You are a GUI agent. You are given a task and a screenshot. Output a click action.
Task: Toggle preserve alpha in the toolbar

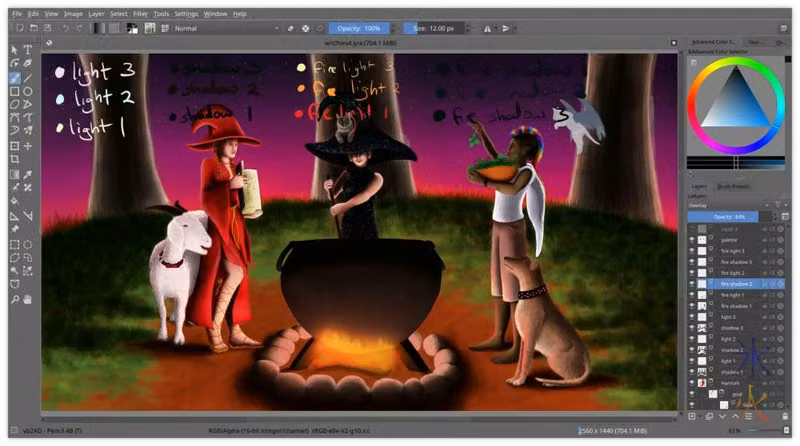(x=305, y=29)
